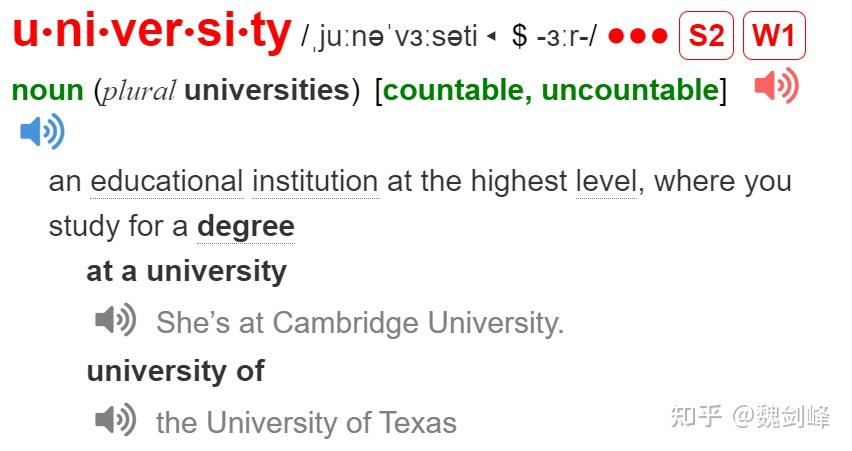Viewport: 852px width, 451px height.
Task: Click the S2 spoken frequency badge
Action: point(706,36)
